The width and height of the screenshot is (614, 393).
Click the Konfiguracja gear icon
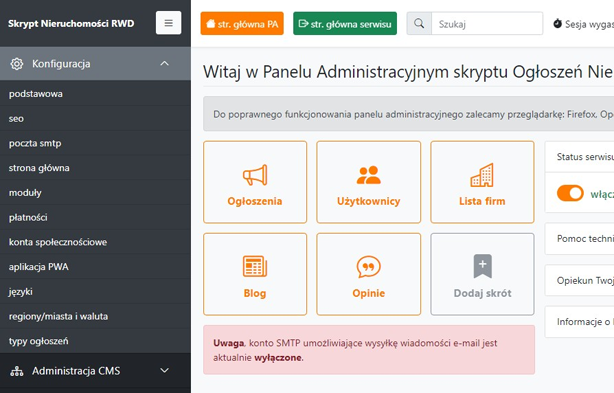(x=17, y=64)
